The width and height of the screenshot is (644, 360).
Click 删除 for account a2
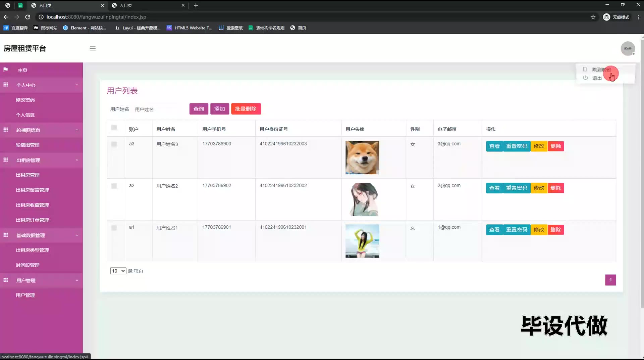[x=556, y=188]
